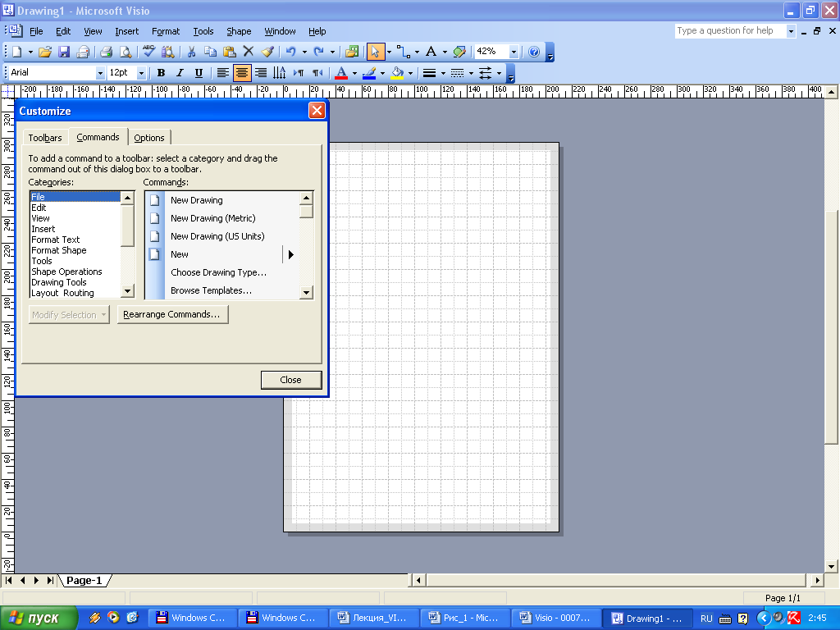Open the Shapes window icon
Screen dimensions: 840x630
click(x=352, y=52)
